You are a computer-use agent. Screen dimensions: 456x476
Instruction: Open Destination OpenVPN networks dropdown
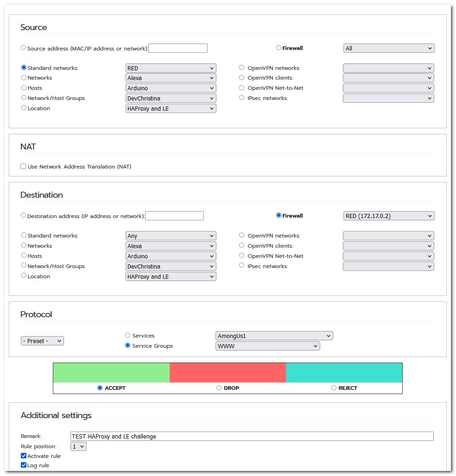[388, 236]
